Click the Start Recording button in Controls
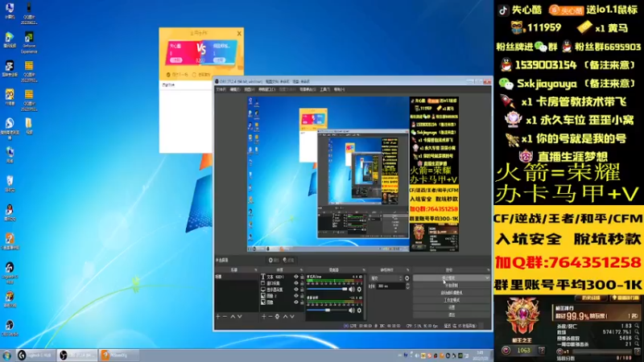Viewport: 644px width, 362px height. pyautogui.click(x=452, y=286)
